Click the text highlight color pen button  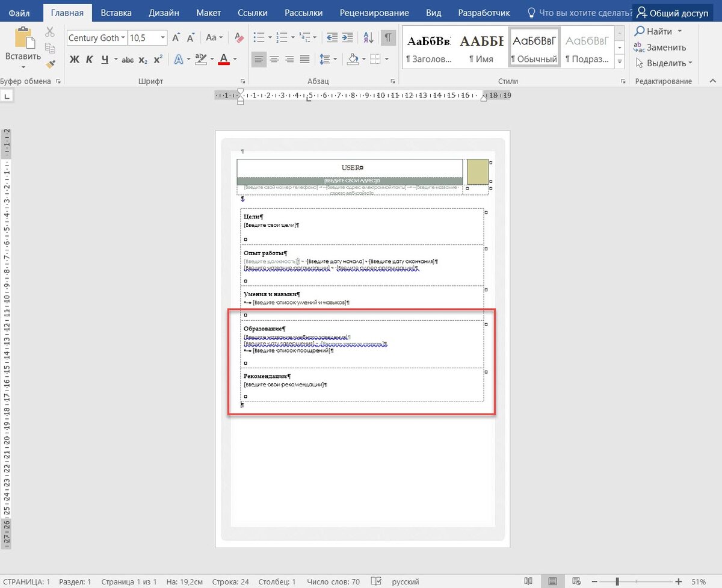[x=201, y=59]
